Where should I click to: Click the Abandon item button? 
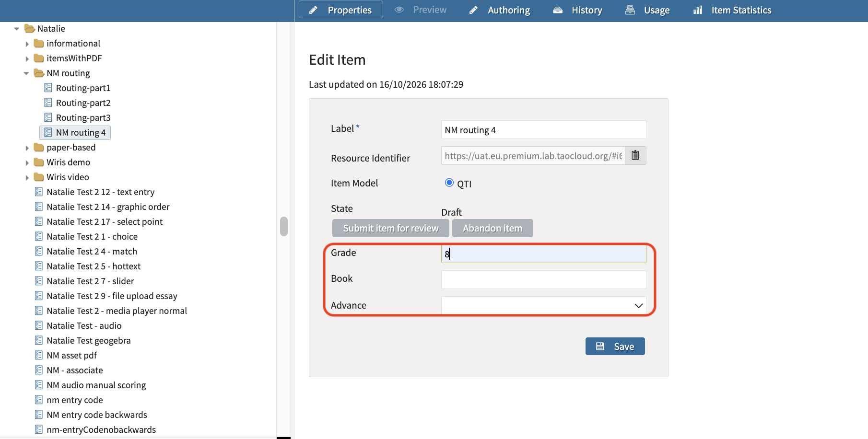click(x=493, y=228)
